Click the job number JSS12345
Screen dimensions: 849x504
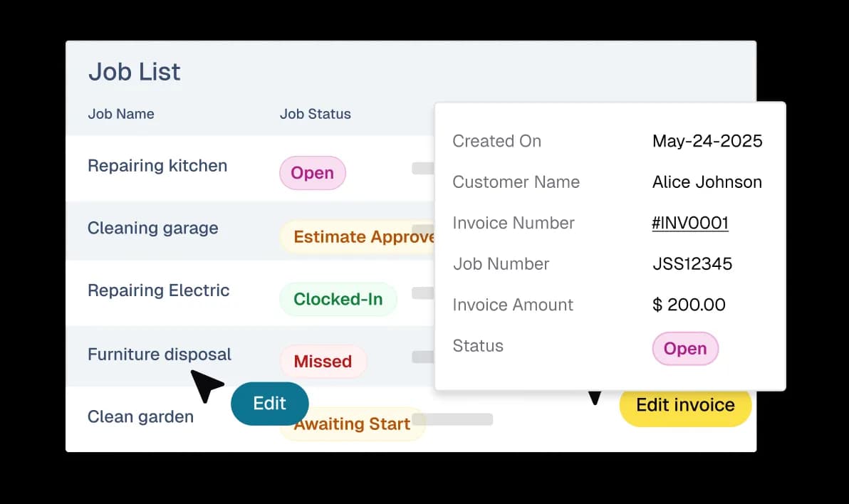692,264
